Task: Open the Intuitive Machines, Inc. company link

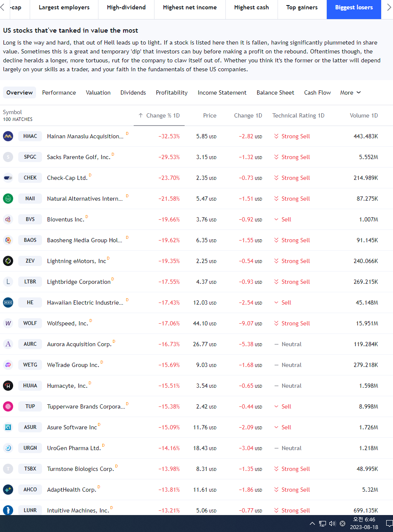Action: [x=78, y=510]
